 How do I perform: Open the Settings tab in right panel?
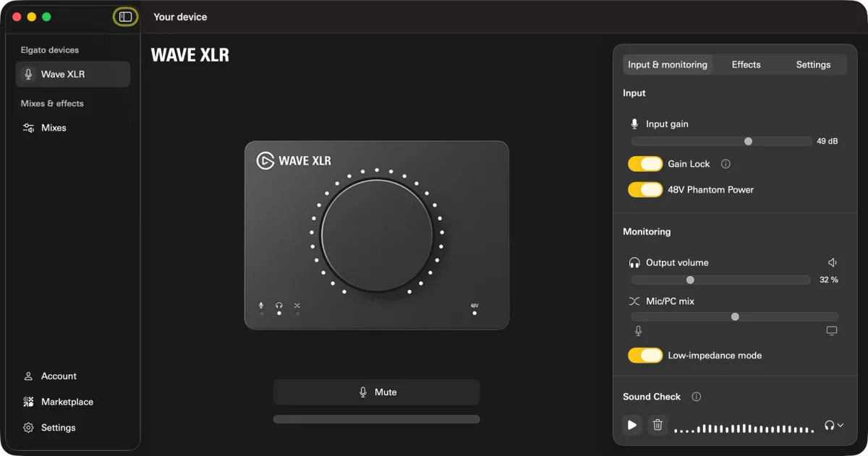click(x=813, y=64)
